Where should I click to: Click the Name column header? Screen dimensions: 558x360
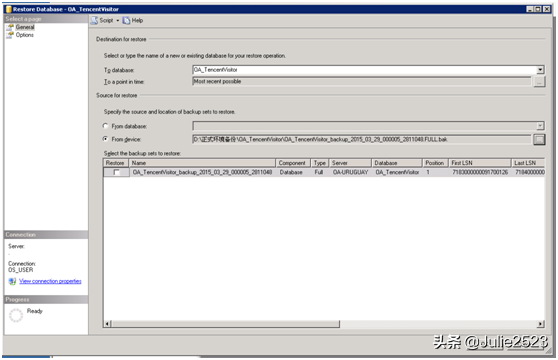click(x=202, y=163)
